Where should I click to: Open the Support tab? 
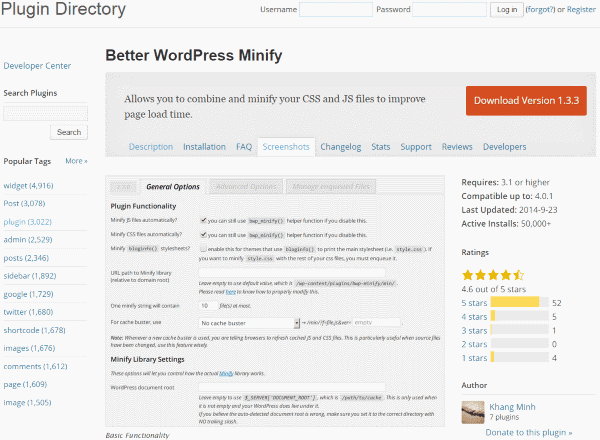pos(416,147)
